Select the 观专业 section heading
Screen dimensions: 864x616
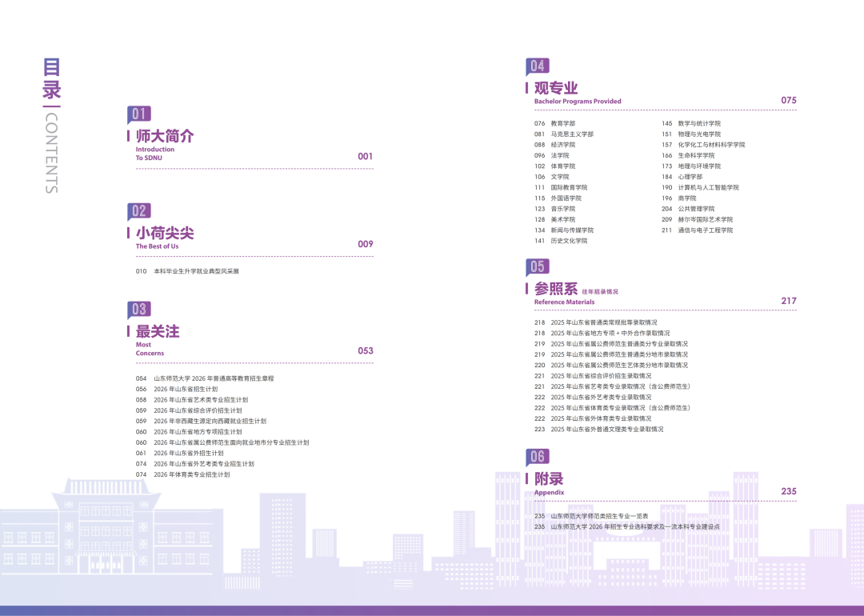[x=556, y=88]
